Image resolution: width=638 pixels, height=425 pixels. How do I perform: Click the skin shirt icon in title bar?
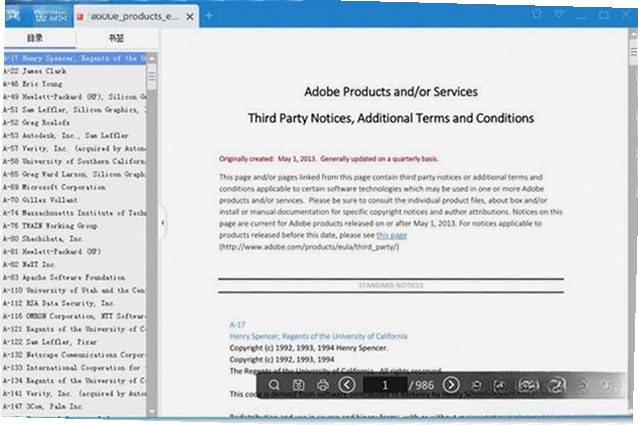click(x=537, y=14)
